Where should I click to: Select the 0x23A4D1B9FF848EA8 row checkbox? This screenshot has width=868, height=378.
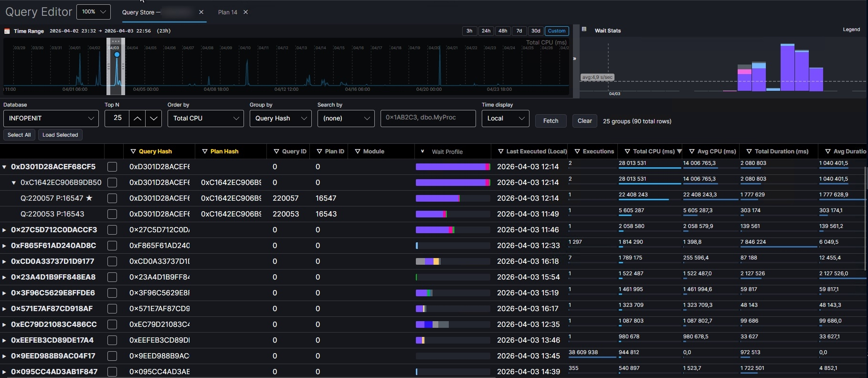tap(112, 277)
